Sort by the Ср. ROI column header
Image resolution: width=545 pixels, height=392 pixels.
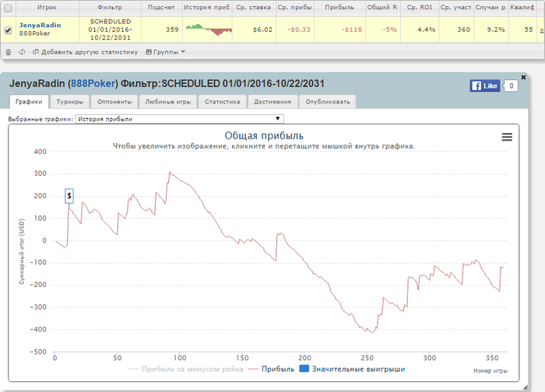419,8
